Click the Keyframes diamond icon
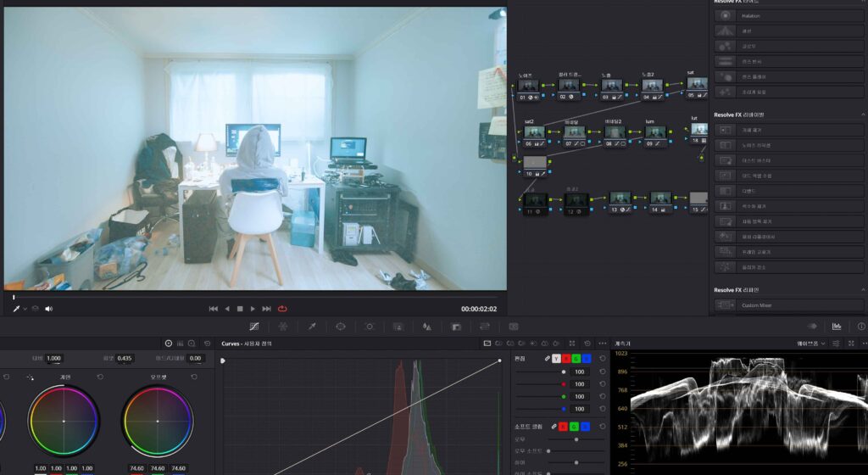Viewport: 868px width, 475px height. [x=813, y=327]
